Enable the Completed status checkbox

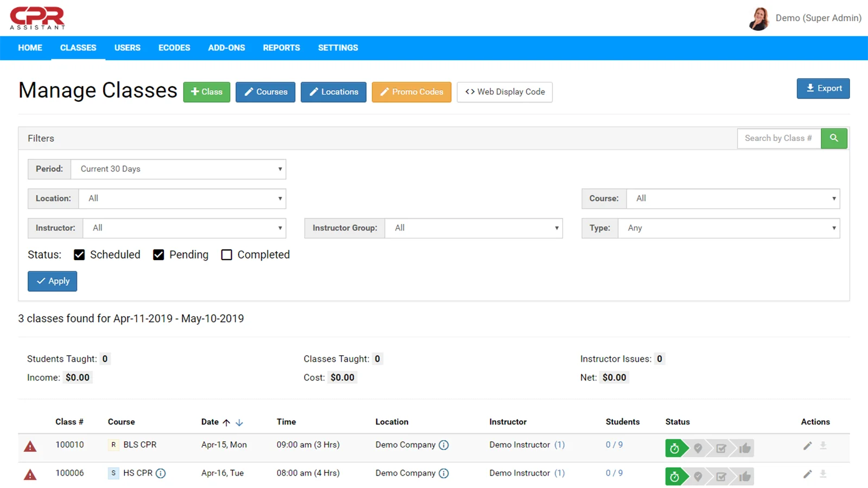(227, 255)
